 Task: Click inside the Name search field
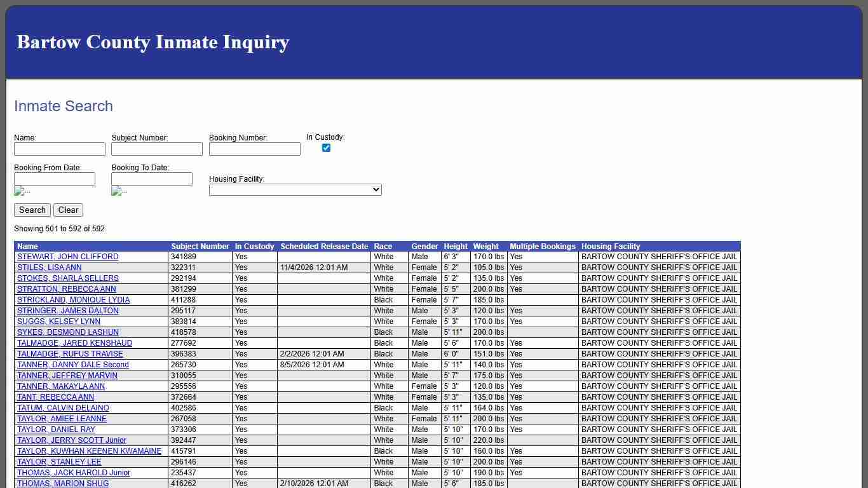click(60, 149)
